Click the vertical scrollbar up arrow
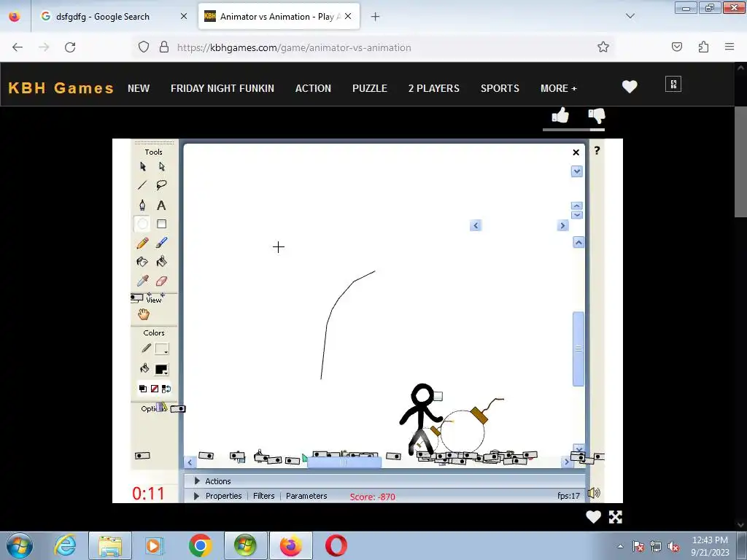This screenshot has height=560, width=747. [x=578, y=242]
